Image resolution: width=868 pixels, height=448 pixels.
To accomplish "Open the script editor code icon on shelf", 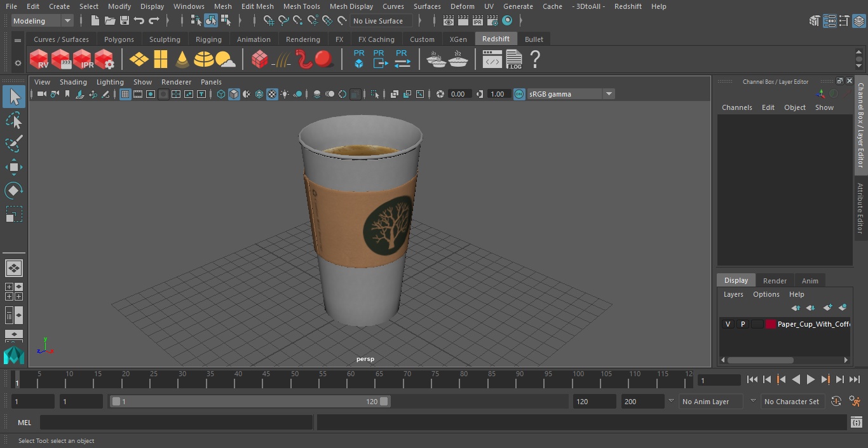I will [492, 60].
